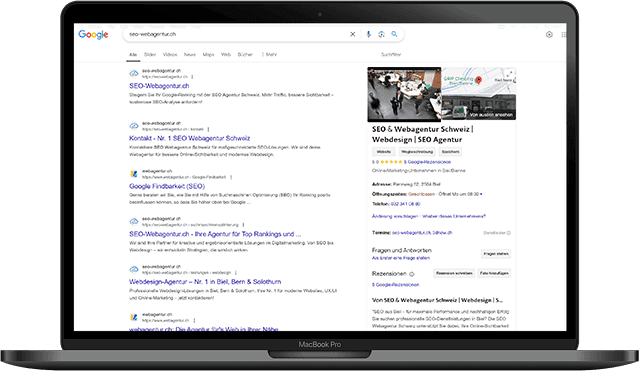
Task: Click the Rezension schreiben button
Action: 454,273
